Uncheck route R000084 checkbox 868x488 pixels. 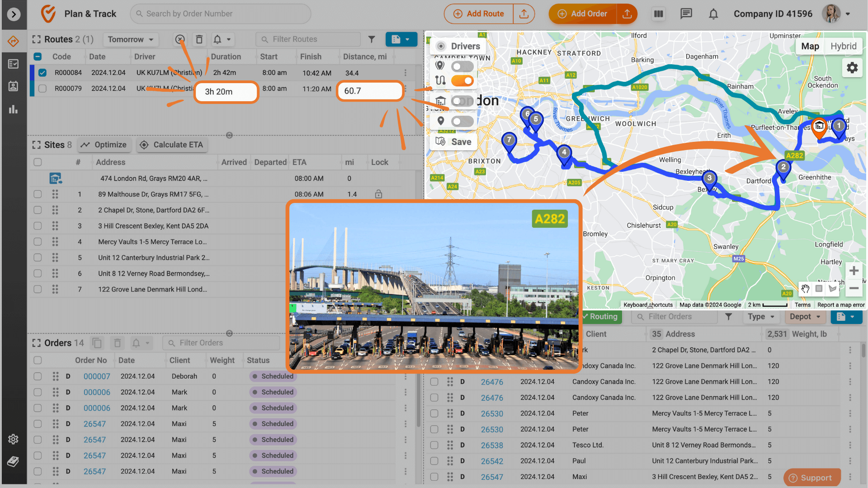(42, 73)
